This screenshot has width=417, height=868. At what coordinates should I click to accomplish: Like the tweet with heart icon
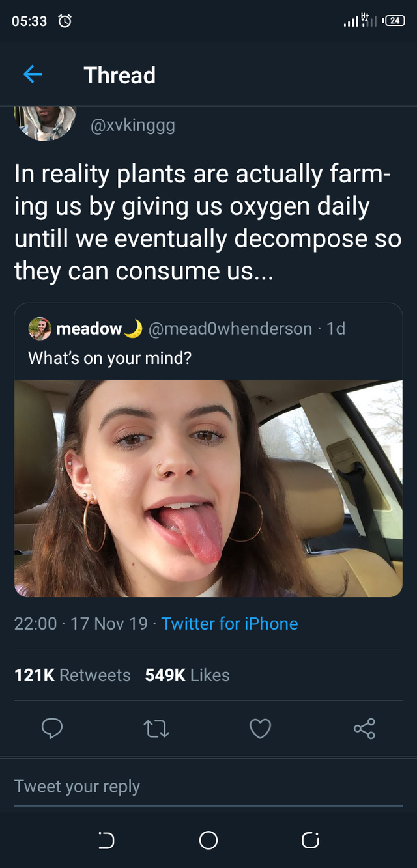coord(260,729)
